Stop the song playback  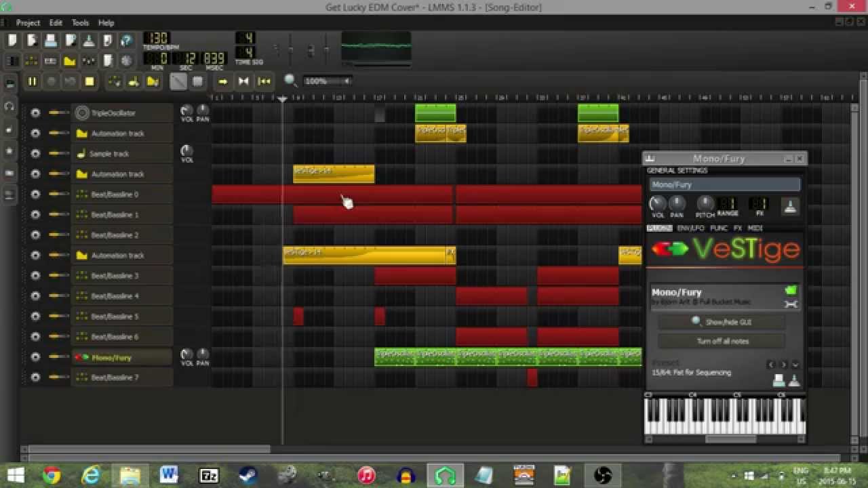89,81
